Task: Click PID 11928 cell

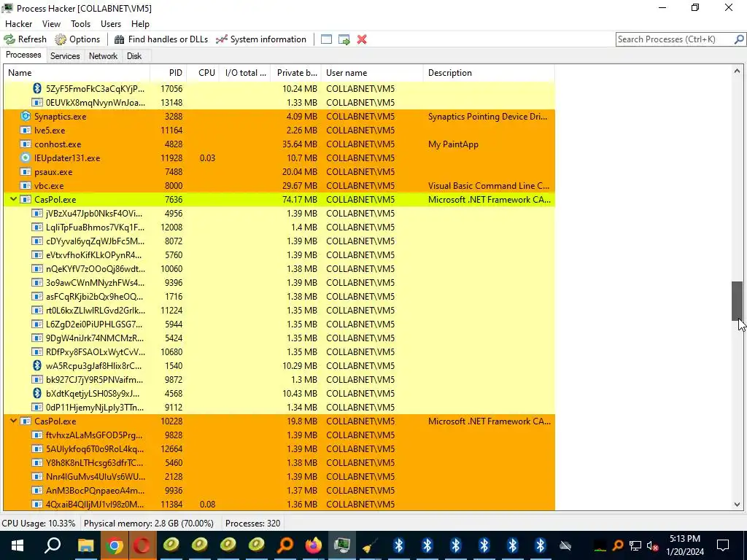Action: [171, 158]
